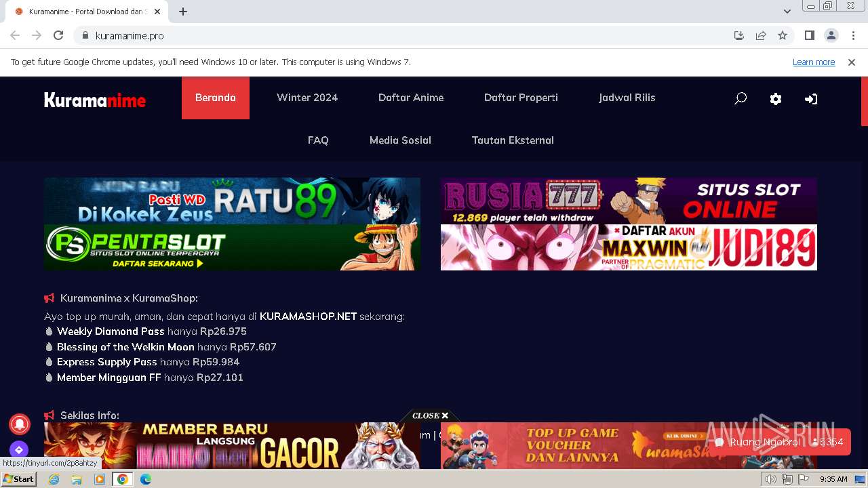868x488 pixels.
Task: Open Windows Media Player from taskbar
Action: point(100,479)
